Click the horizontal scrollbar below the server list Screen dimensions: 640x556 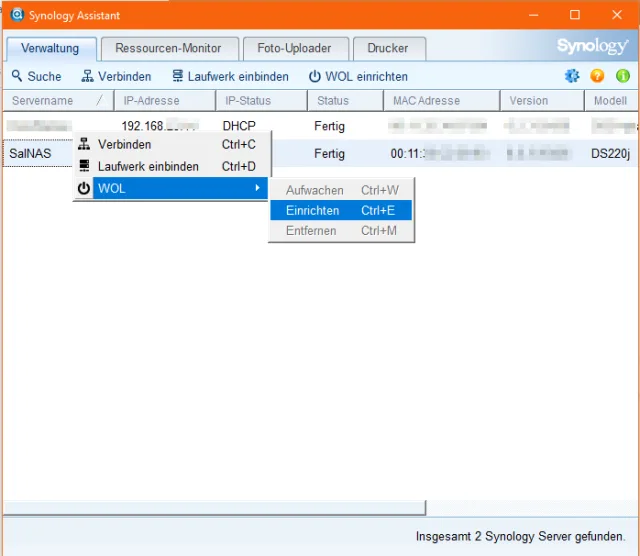(x=213, y=508)
